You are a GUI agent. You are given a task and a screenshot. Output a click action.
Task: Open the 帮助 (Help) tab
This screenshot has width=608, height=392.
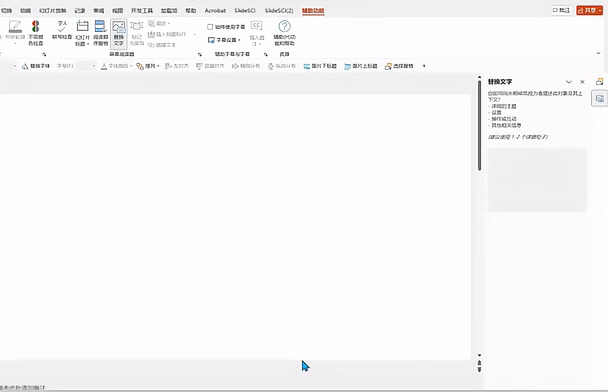pos(191,10)
